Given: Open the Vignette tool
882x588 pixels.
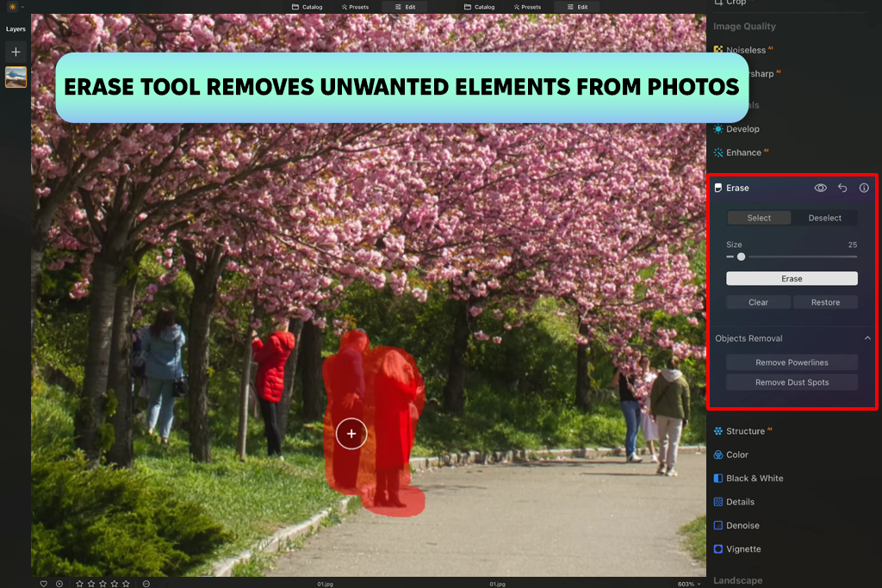Looking at the screenshot, I should [x=737, y=549].
